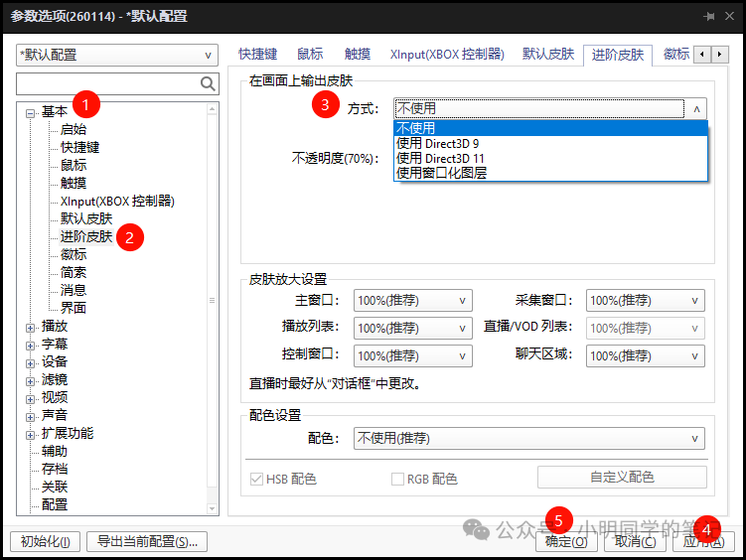
Task: Toggle the HSB 配色 checkbox
Action: 257,480
